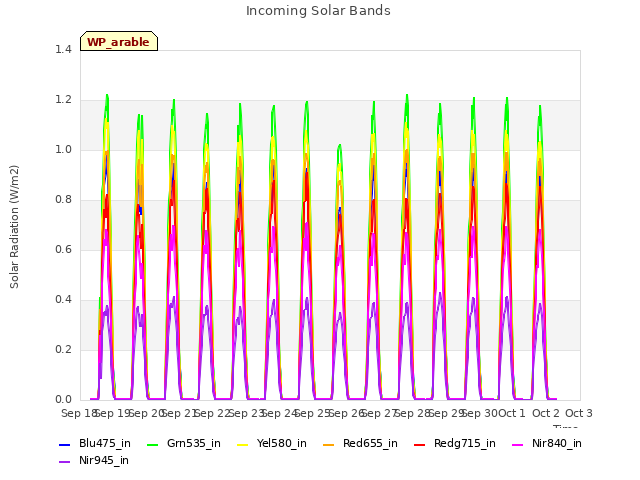
Task: Click the 1.2 y-axis tick label
Action: coord(63,100)
